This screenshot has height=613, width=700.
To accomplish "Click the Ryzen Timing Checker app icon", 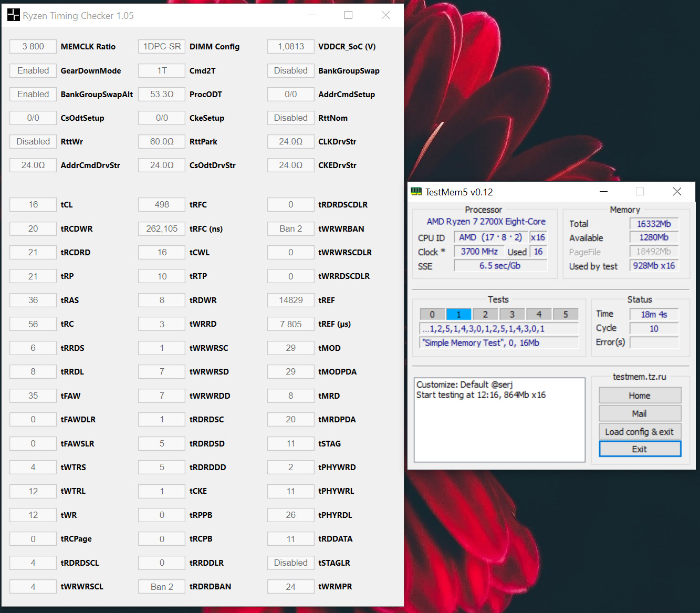I will (14, 15).
